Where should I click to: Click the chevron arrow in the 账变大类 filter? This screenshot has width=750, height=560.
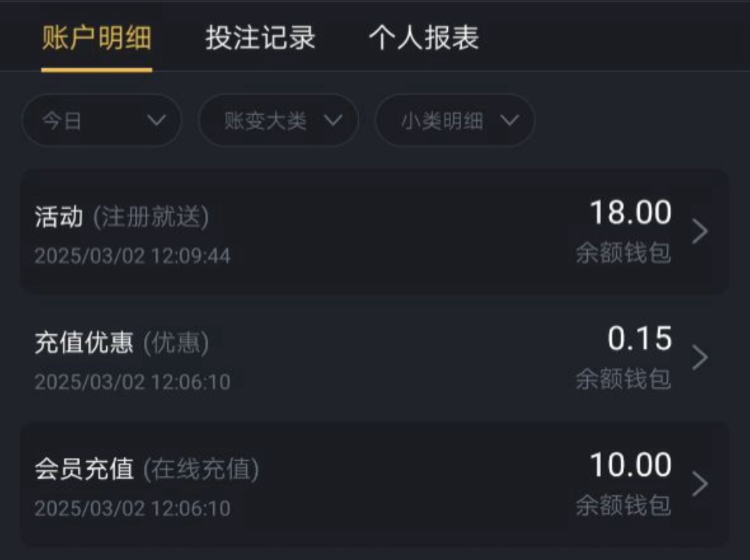click(333, 120)
